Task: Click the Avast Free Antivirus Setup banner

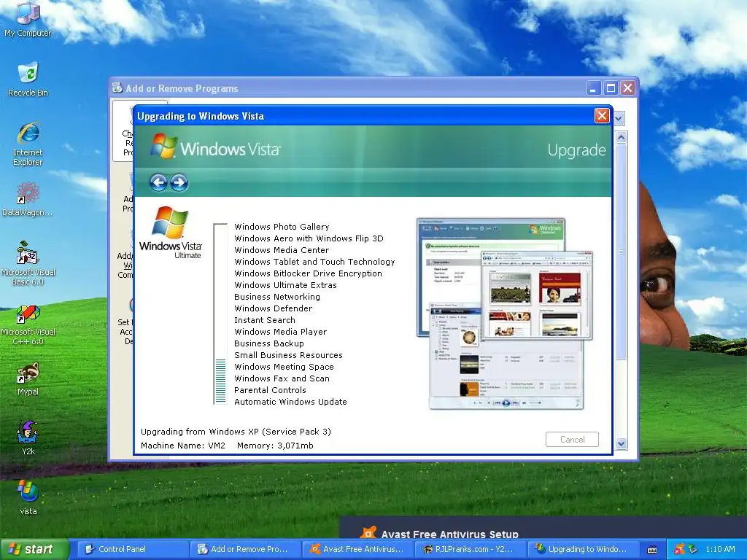Action: (x=543, y=528)
